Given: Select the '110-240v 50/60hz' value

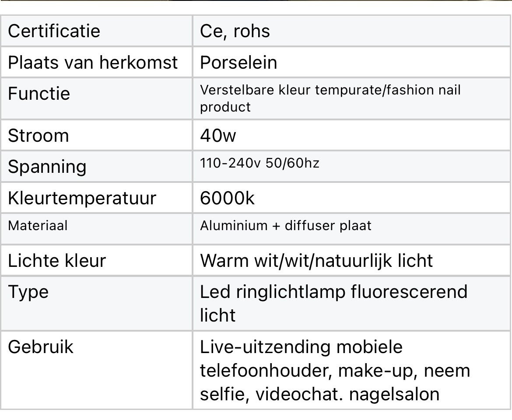Looking at the screenshot, I should pyautogui.click(x=260, y=164).
